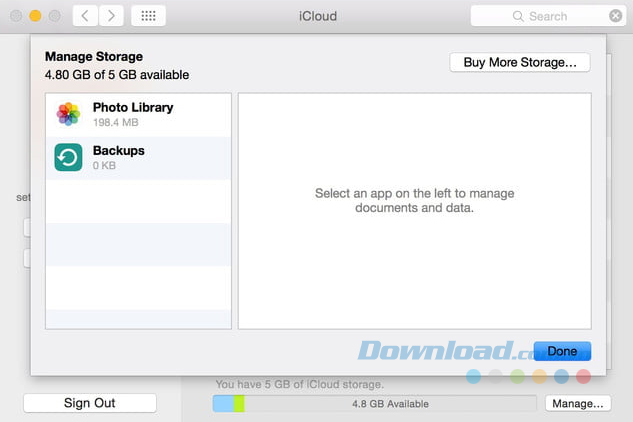Image resolution: width=633 pixels, height=422 pixels.
Task: Open Buy More Storage options
Action: [x=520, y=62]
